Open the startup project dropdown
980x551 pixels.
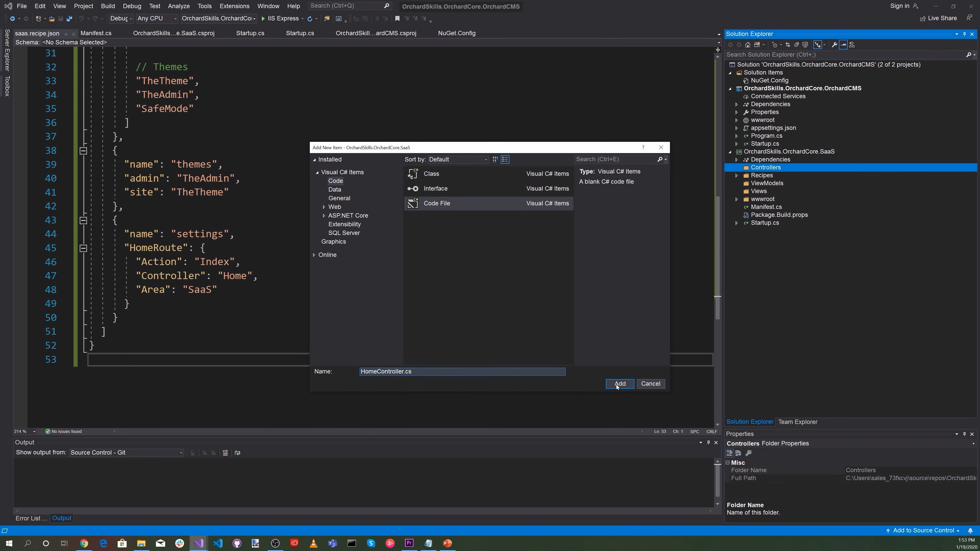pos(218,19)
